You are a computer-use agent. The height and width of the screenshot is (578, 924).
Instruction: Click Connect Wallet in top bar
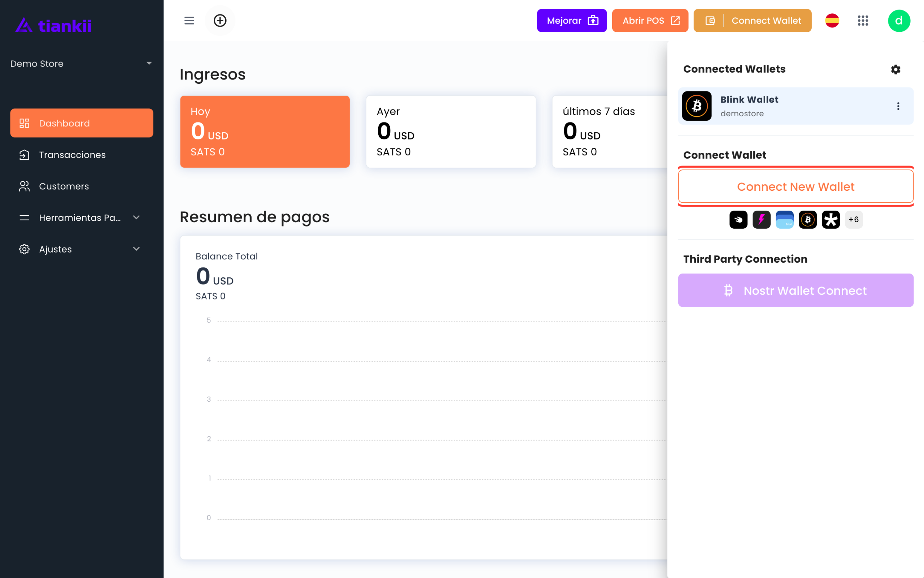(x=752, y=21)
